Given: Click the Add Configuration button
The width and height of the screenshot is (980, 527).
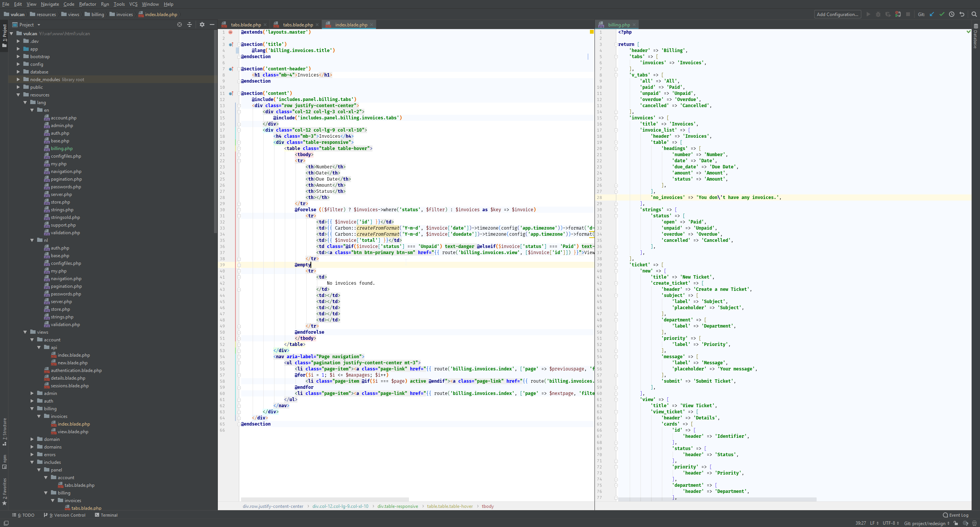Looking at the screenshot, I should 837,15.
